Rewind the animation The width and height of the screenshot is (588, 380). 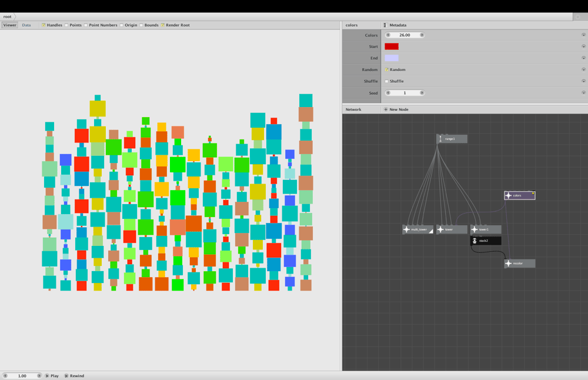pyautogui.click(x=74, y=375)
